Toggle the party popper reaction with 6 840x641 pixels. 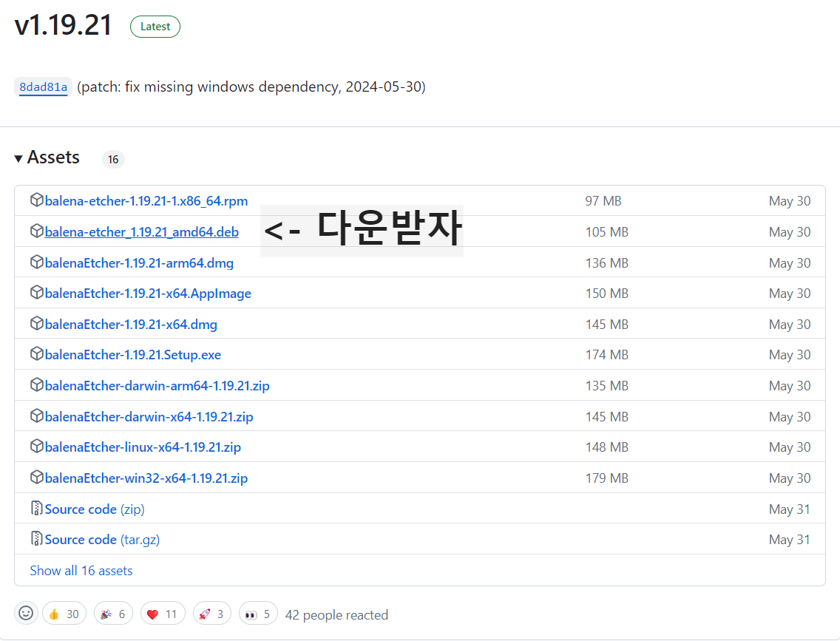(113, 614)
